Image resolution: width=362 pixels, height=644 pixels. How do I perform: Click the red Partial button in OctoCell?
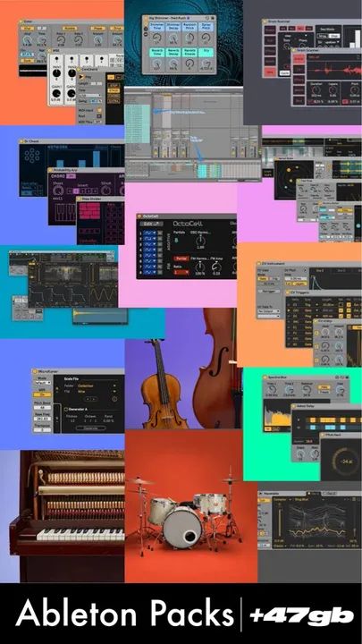(181, 258)
